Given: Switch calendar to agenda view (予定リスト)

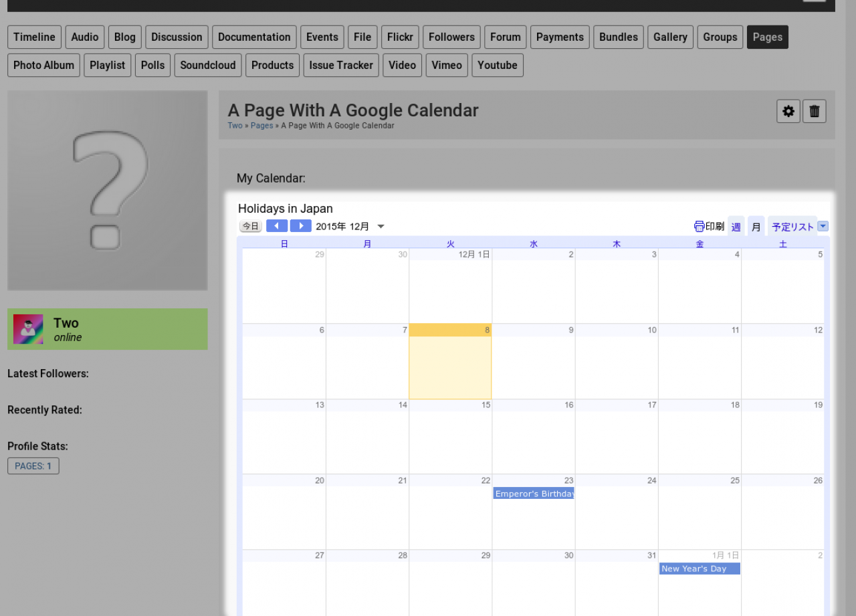Looking at the screenshot, I should click(792, 227).
